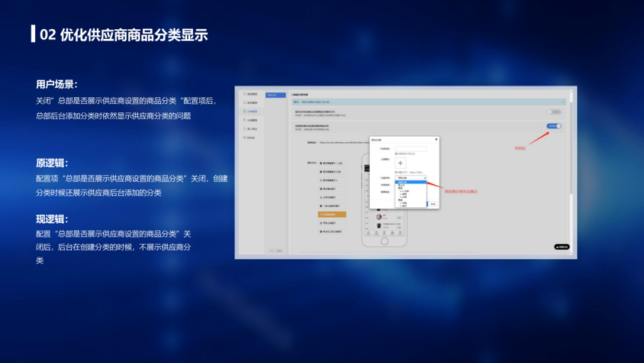The height and width of the screenshot is (363, 644).
Task: Open the parent category dropdown in the dialog
Action: [x=410, y=178]
